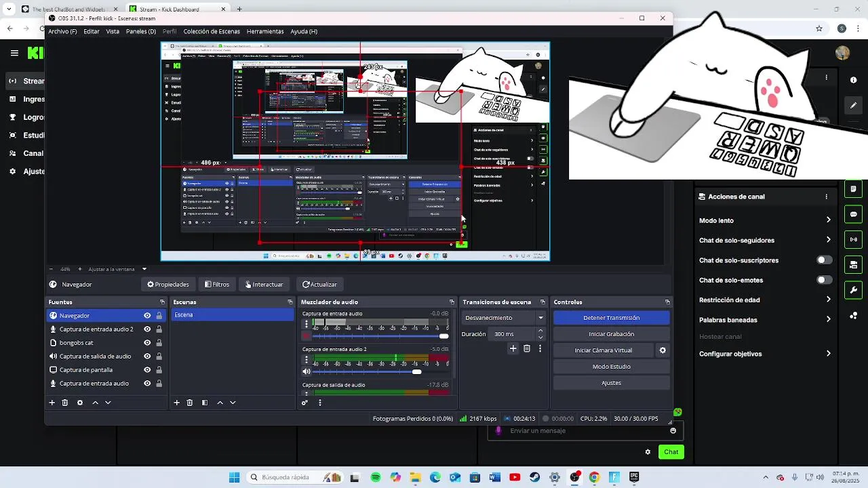Viewport: 868px width, 488px height.
Task: Open Propiedades for selected source
Action: [x=168, y=285]
